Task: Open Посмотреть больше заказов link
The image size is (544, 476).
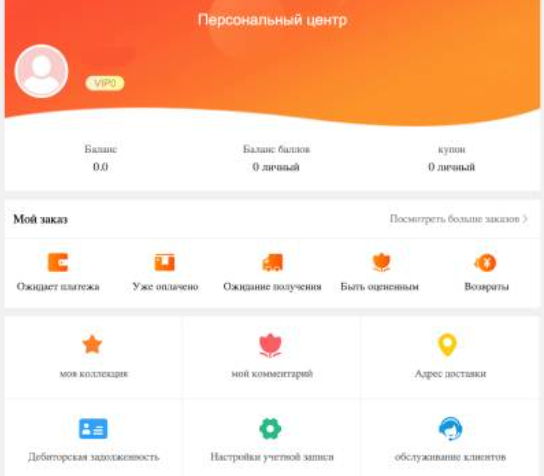Action: pos(454,219)
